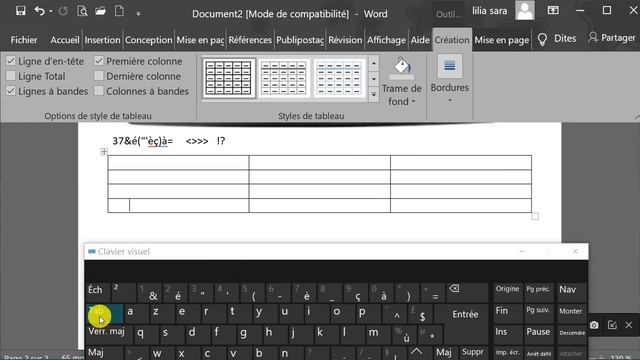Click the Entrée key
Screen dimensions: 640x360
click(x=465, y=314)
